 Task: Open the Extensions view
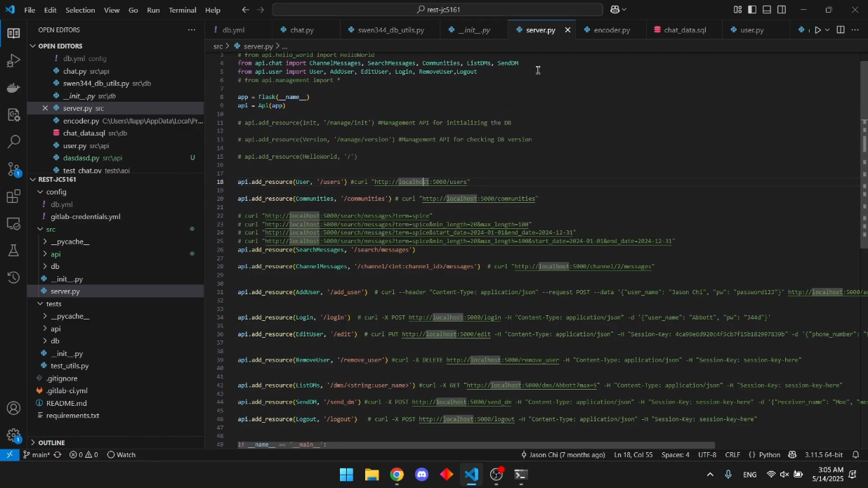tap(13, 197)
